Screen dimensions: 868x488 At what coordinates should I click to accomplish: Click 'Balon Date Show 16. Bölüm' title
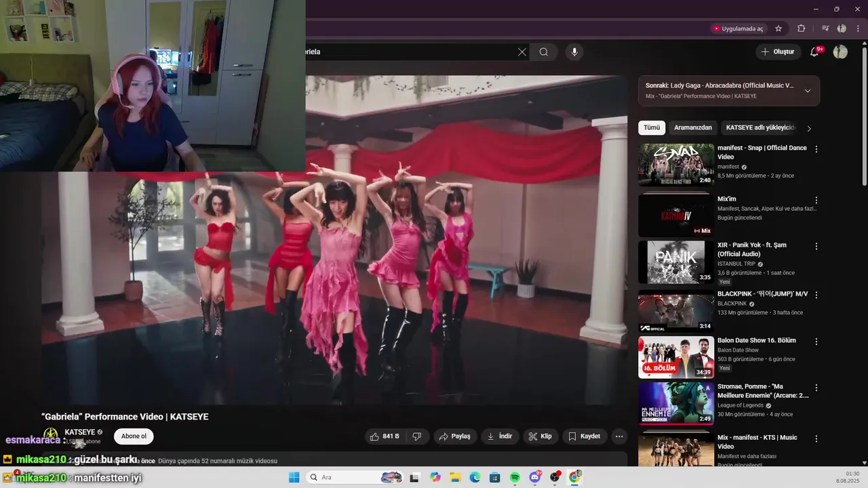pyautogui.click(x=757, y=340)
